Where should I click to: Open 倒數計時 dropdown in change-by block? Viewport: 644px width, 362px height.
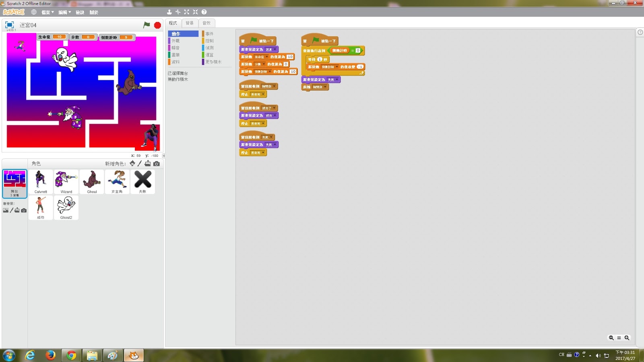coord(330,67)
